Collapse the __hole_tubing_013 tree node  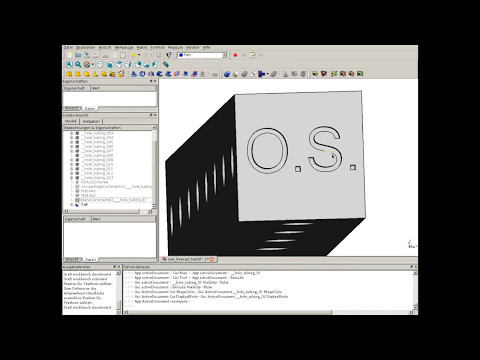coord(71,178)
